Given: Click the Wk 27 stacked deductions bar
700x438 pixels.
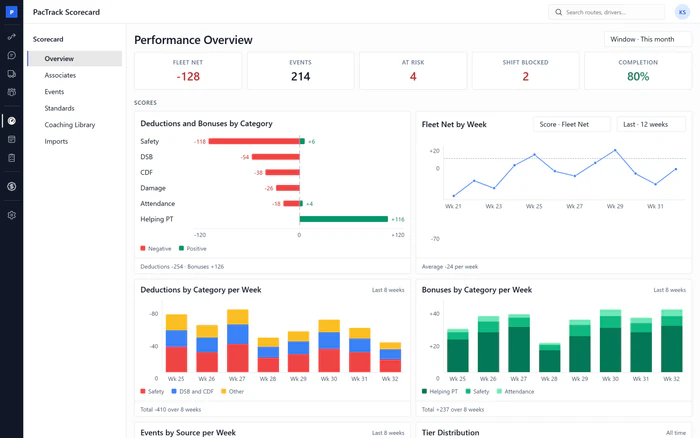Looking at the screenshot, I should point(238,341).
